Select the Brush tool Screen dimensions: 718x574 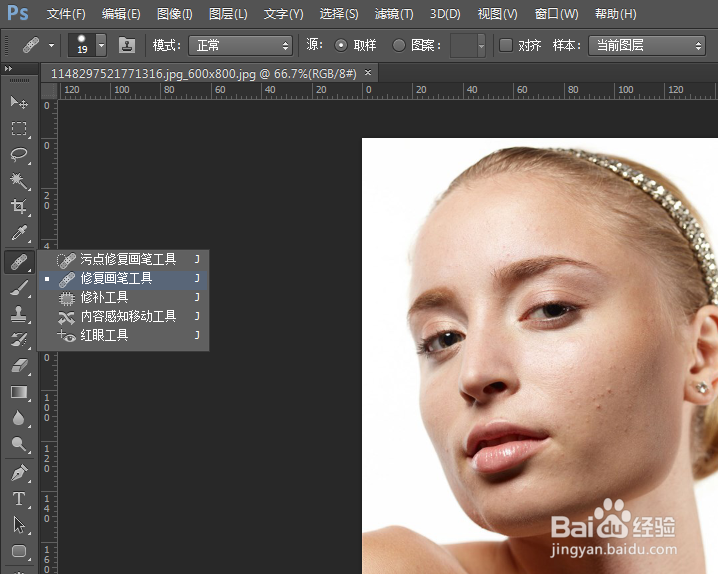[19, 288]
